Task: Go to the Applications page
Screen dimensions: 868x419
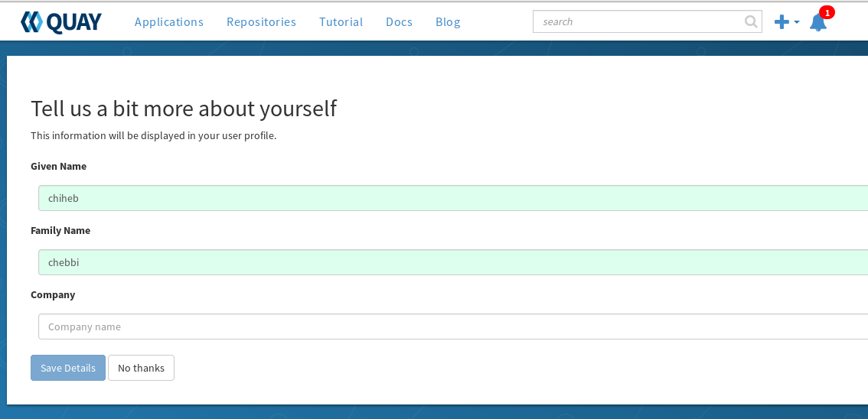Action: [x=169, y=22]
